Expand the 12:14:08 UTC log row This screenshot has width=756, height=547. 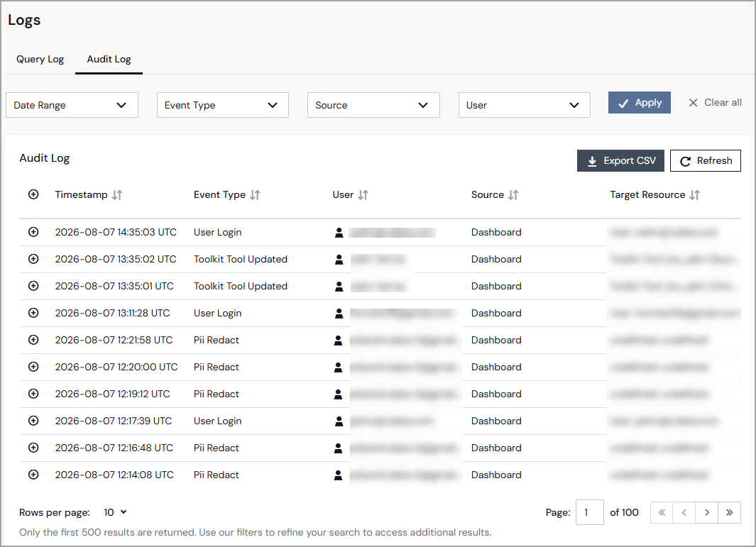33,475
